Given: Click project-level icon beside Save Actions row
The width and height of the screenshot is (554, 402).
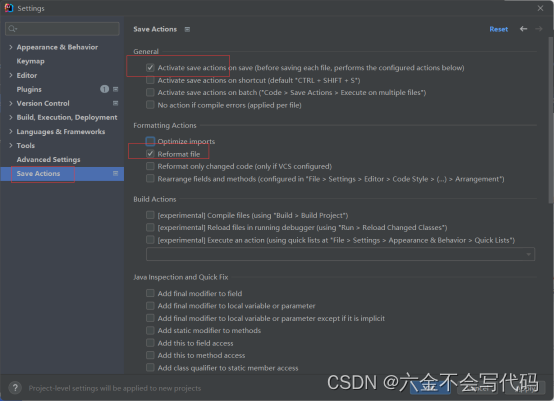Looking at the screenshot, I should tap(115, 173).
